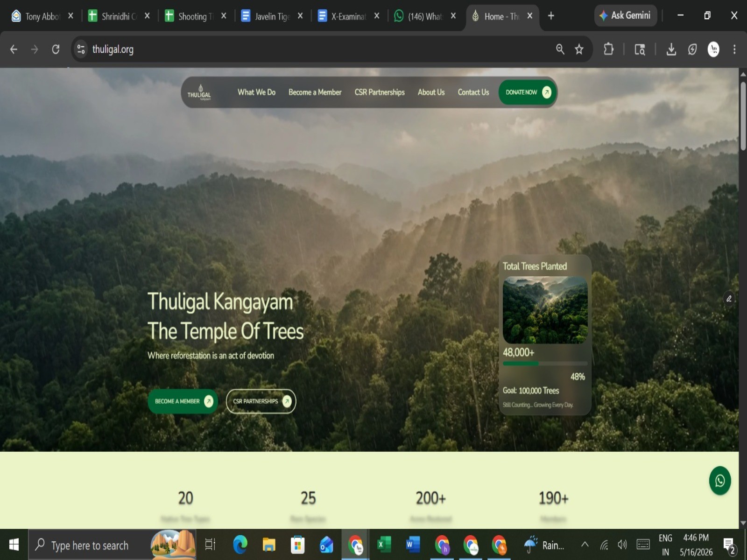This screenshot has width=747, height=560.
Task: Click the Thuligal logo in the navbar
Action: pos(199,92)
